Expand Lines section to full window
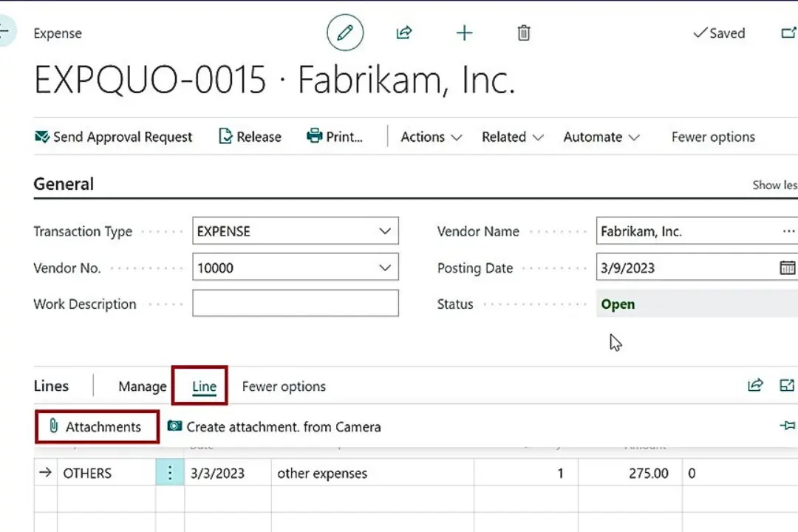 point(787,386)
